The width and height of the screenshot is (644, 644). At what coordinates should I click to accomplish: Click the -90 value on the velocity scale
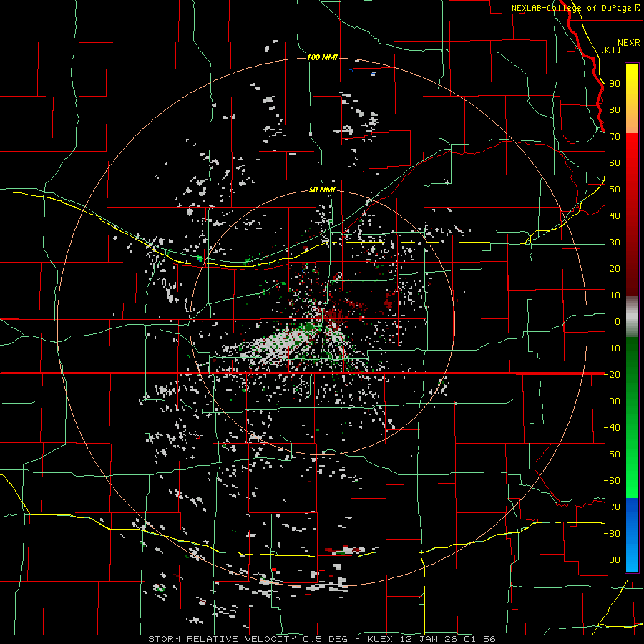[x=612, y=560]
